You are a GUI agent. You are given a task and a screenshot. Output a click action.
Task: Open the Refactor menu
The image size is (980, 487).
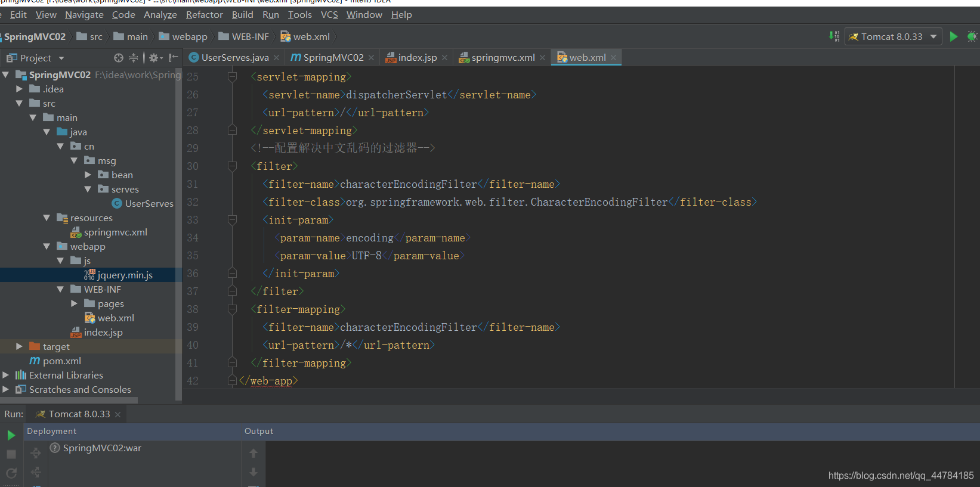pos(205,15)
